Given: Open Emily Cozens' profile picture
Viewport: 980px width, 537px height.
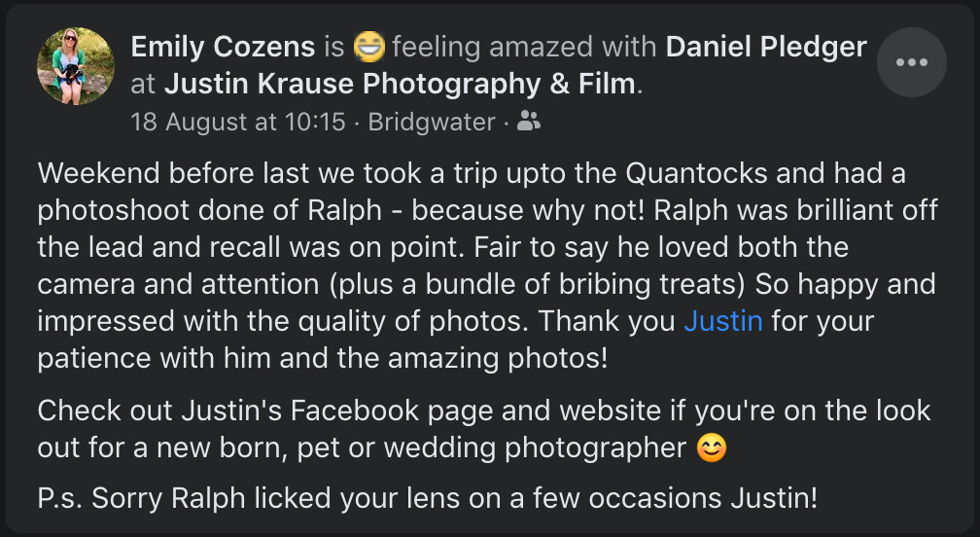Looking at the screenshot, I should [x=76, y=65].
